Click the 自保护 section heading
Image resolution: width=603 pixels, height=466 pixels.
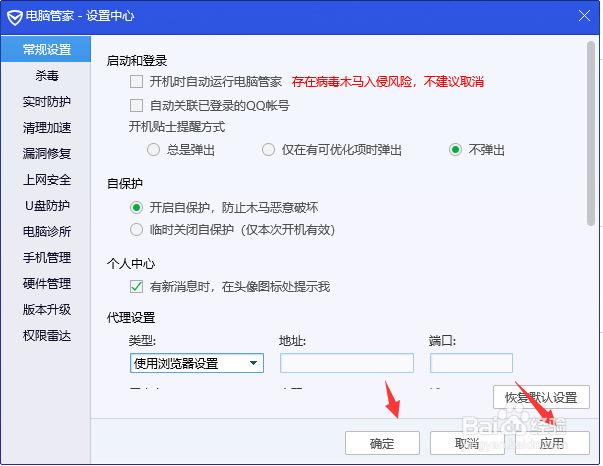(125, 183)
